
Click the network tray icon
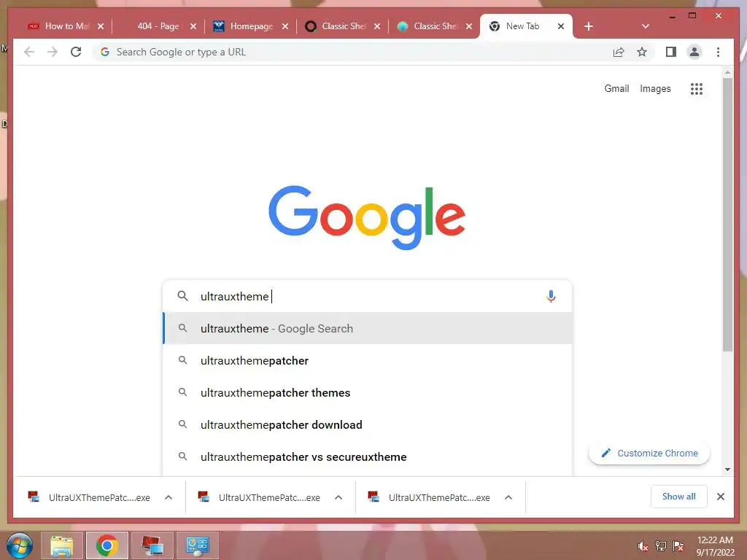coord(660,546)
